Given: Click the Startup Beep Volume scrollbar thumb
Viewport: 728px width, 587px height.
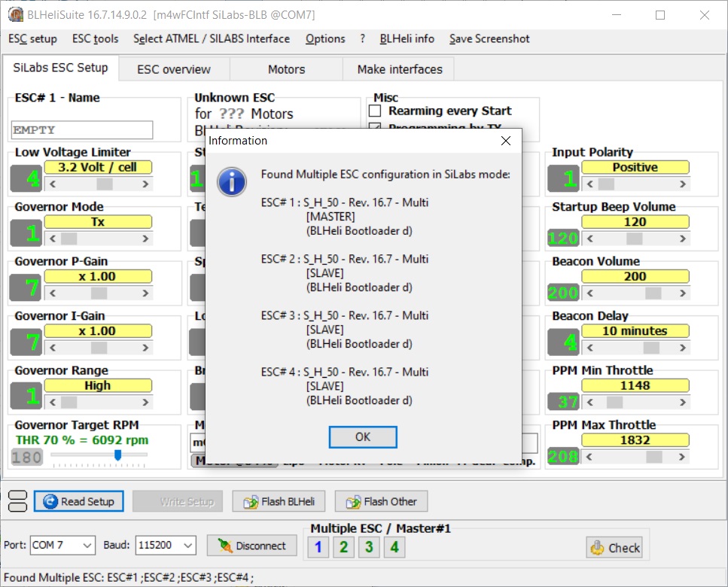Looking at the screenshot, I should [634, 239].
